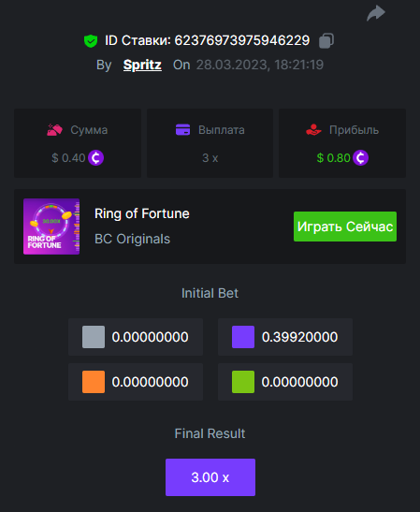Select the purple color swatch
420x512 pixels.
click(x=243, y=337)
